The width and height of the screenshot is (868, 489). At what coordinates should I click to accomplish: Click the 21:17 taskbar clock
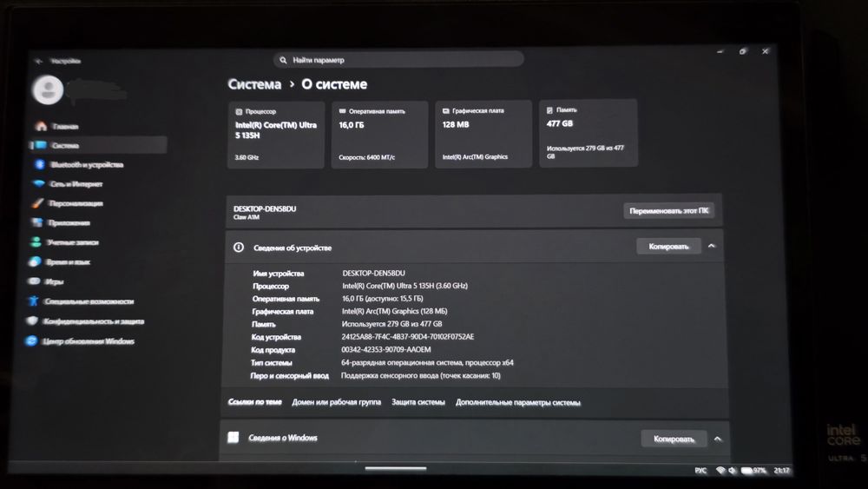782,470
